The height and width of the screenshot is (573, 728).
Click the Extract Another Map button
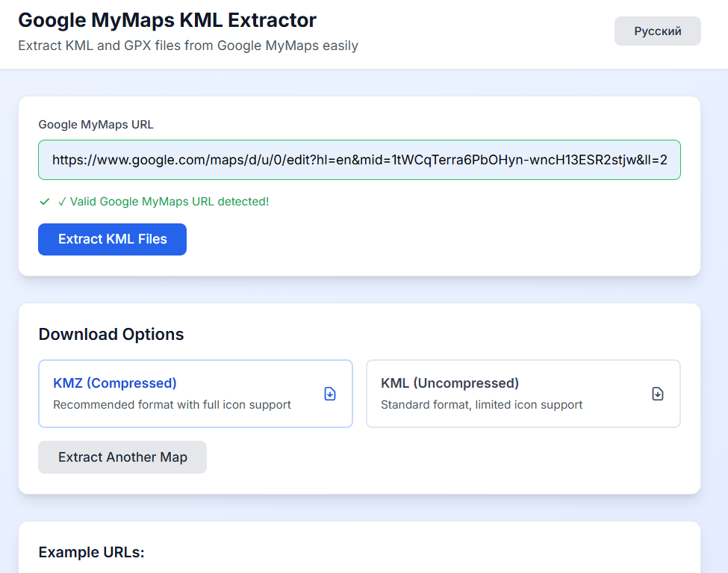[122, 457]
